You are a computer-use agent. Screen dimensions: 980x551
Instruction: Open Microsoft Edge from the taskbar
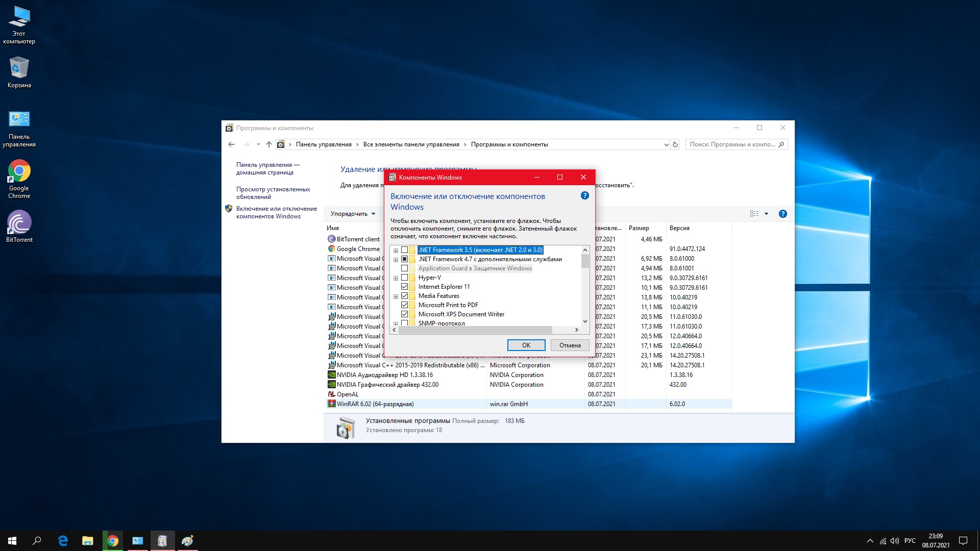pos(63,541)
